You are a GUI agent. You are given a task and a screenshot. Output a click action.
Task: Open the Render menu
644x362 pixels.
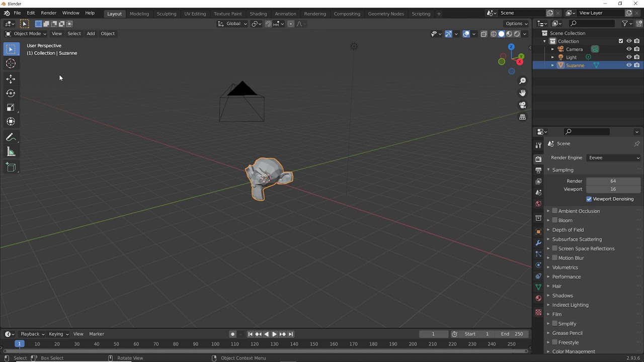(48, 13)
